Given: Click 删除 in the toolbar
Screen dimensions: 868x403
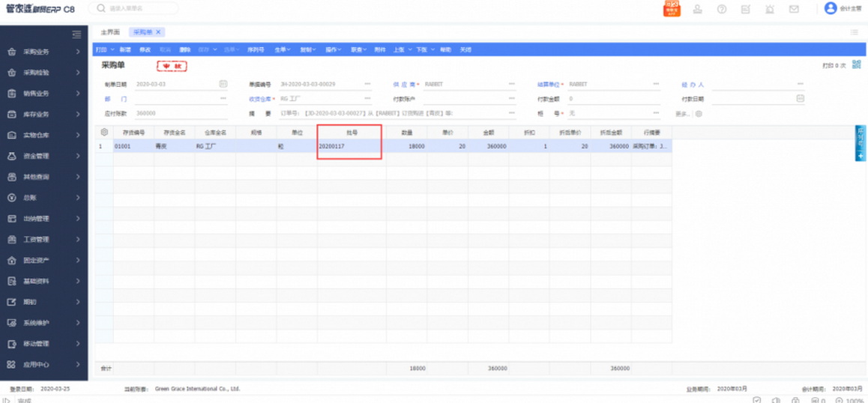Looking at the screenshot, I should (184, 49).
